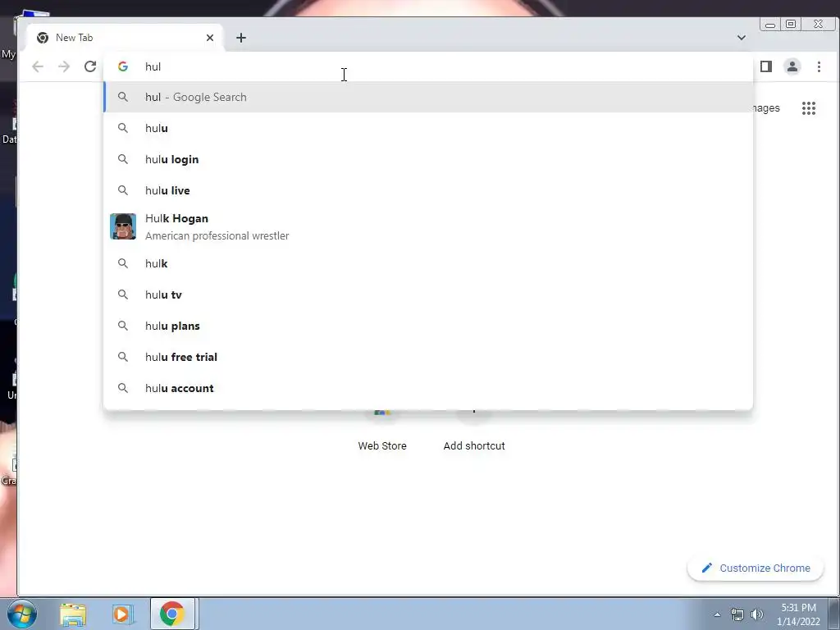
Task: Choose the 'hulk' suggestion
Action: tap(428, 263)
